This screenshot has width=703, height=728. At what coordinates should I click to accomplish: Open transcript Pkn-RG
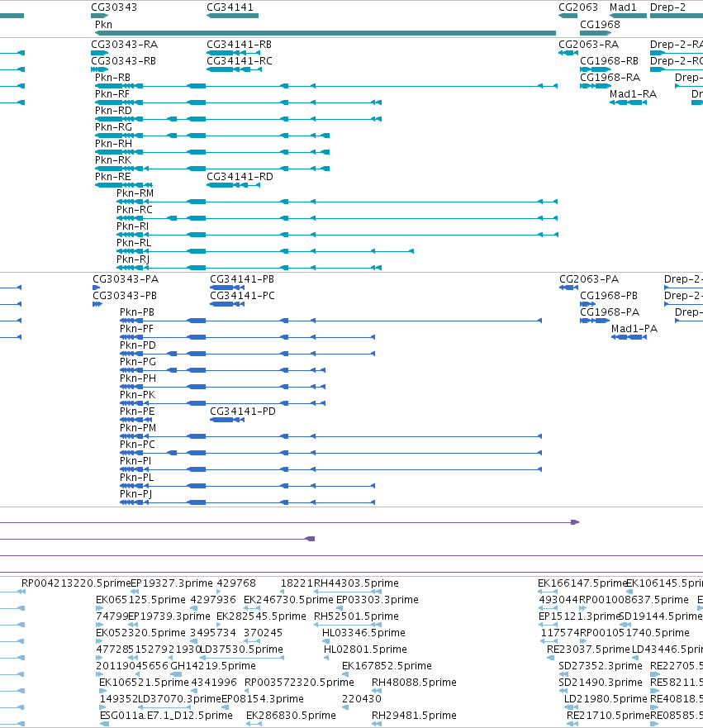coord(114,127)
